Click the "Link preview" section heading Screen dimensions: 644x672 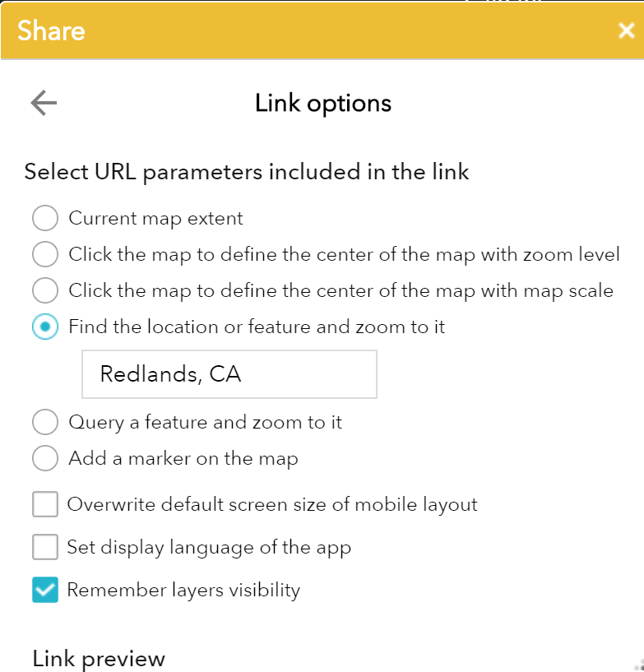[x=99, y=658]
